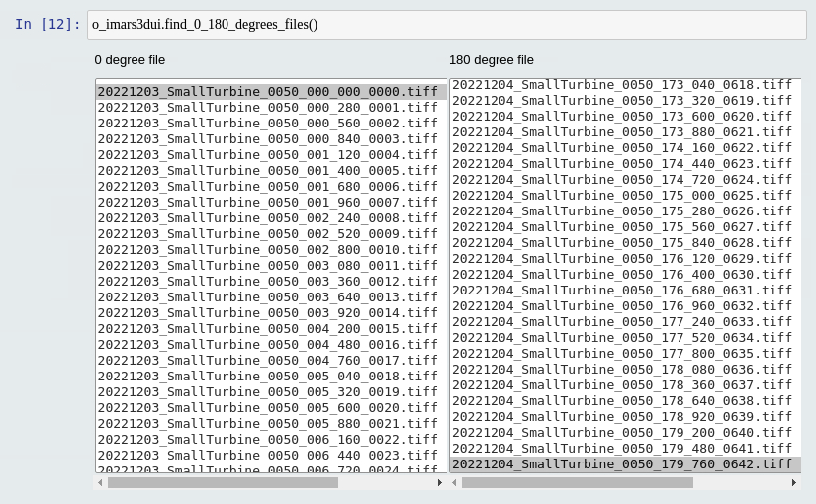
Task: Select file ending 003_360_0012.tiff
Action: tap(267, 281)
